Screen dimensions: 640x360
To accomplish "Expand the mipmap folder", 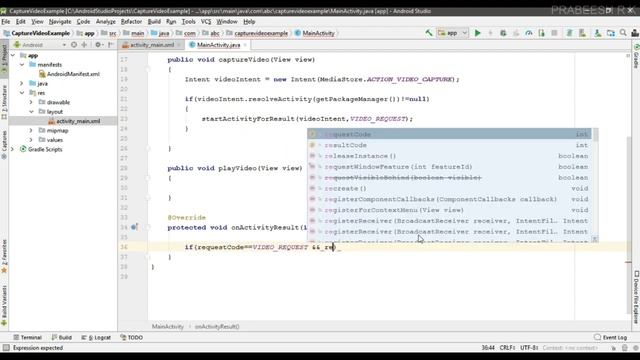I will (31, 130).
